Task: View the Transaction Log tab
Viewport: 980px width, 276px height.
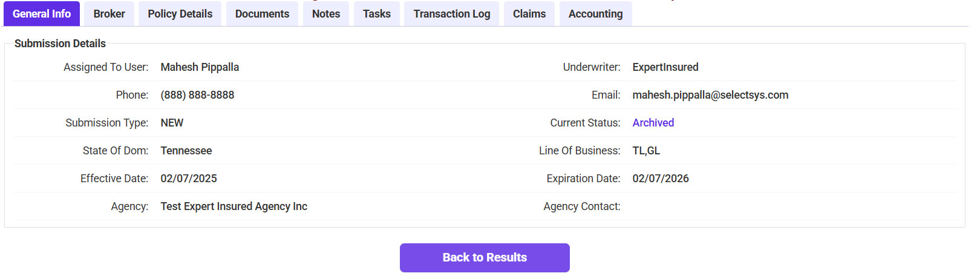Action: (x=452, y=14)
